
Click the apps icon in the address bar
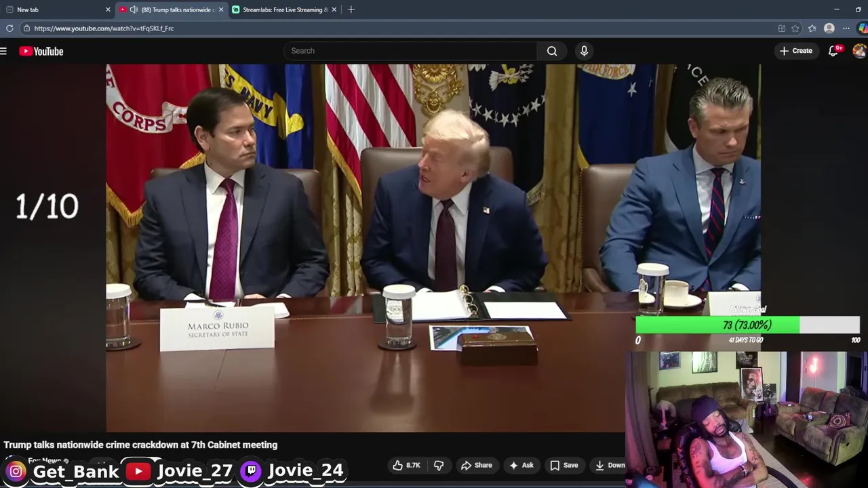(x=782, y=28)
